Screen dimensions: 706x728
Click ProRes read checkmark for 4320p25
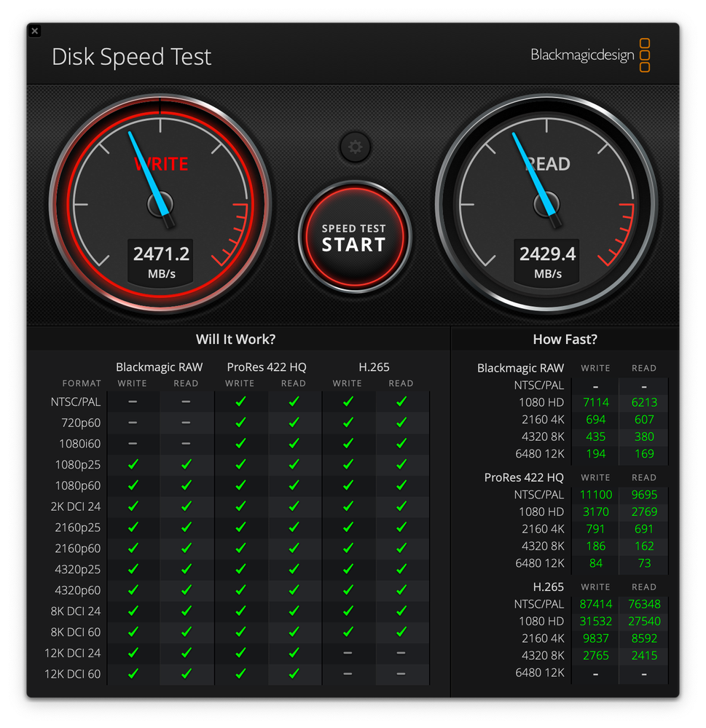point(294,569)
